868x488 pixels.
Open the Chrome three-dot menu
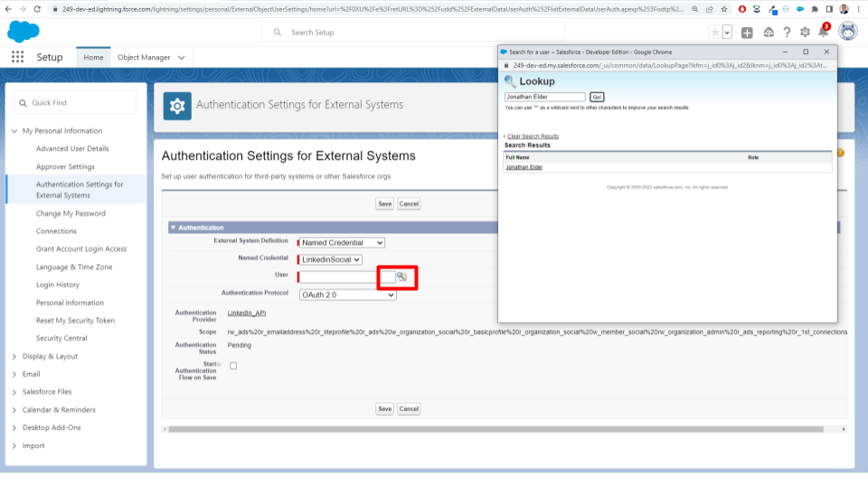pyautogui.click(x=859, y=9)
